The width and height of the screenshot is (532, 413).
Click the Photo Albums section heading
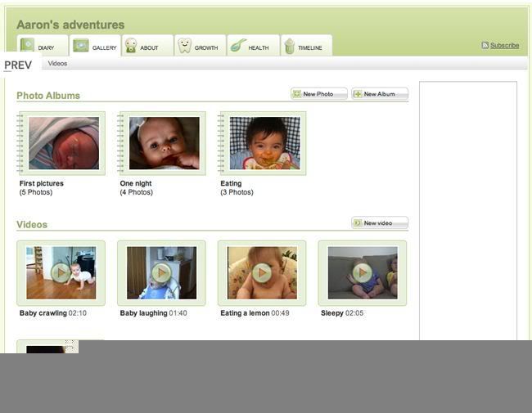click(x=48, y=96)
